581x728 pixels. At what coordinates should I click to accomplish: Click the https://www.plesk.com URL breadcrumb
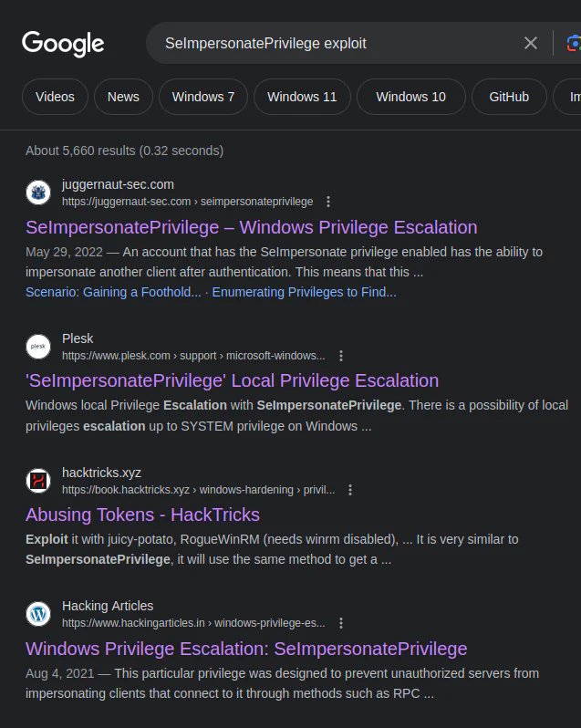coord(193,356)
